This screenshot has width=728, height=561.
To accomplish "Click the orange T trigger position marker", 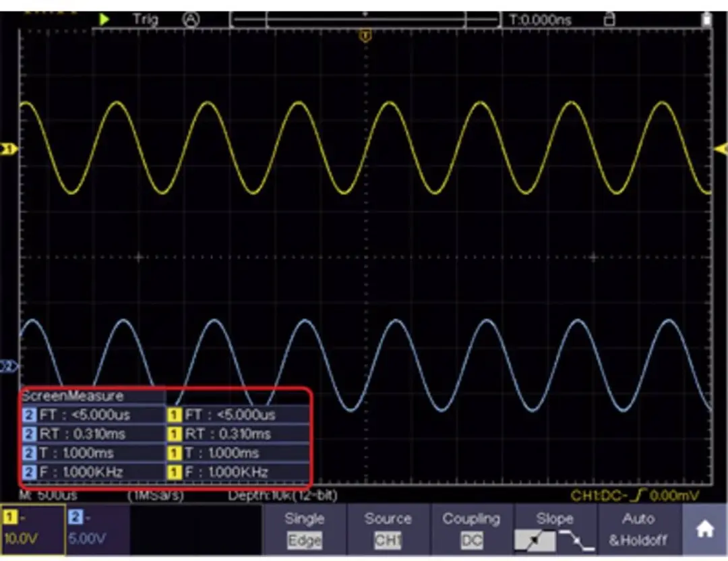I will [366, 36].
